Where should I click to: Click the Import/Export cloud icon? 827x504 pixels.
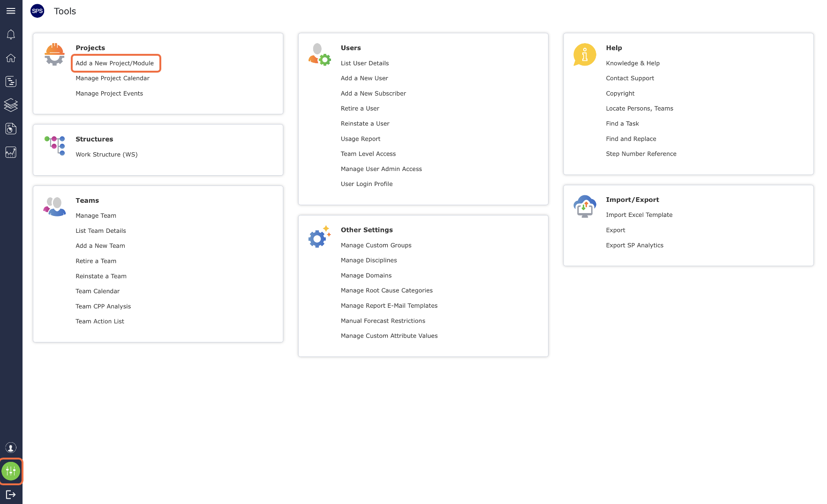pyautogui.click(x=585, y=206)
